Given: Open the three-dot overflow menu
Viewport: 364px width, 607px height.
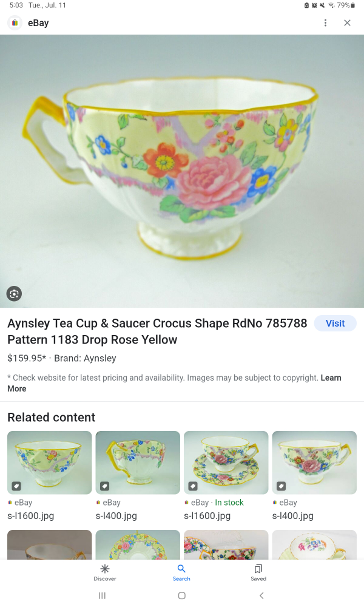Looking at the screenshot, I should click(325, 23).
